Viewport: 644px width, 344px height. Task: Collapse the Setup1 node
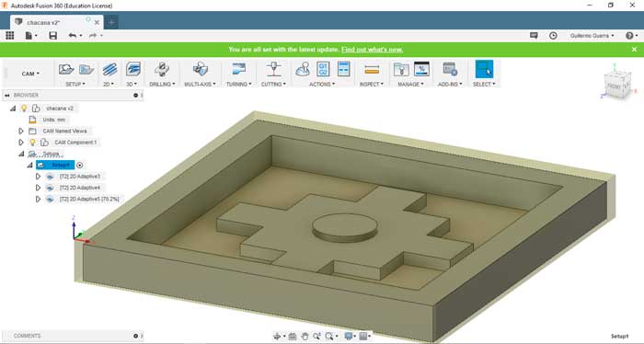29,165
